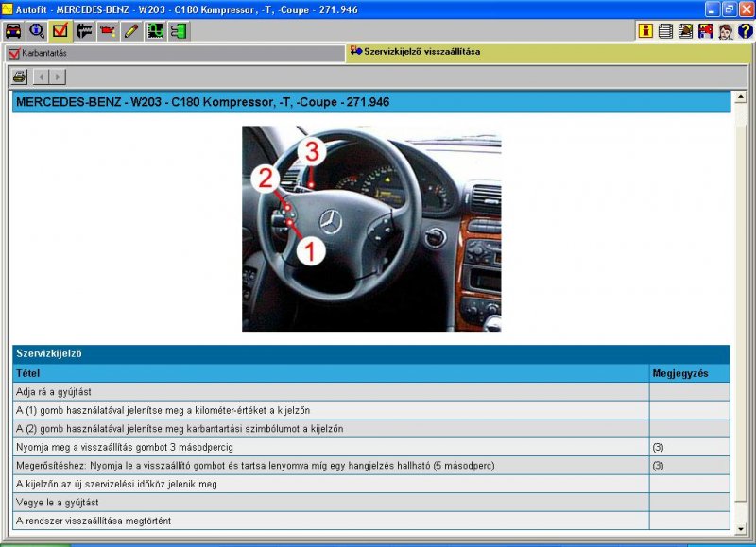Screen dimensions: 756x547
Task: Go to next page with right arrow
Action: (58, 77)
